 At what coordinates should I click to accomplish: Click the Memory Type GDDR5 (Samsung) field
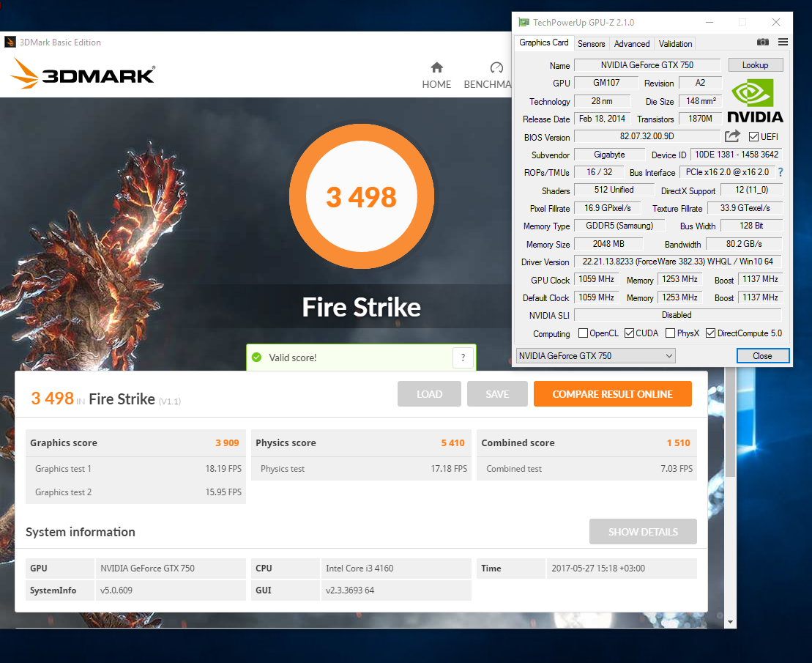click(619, 226)
